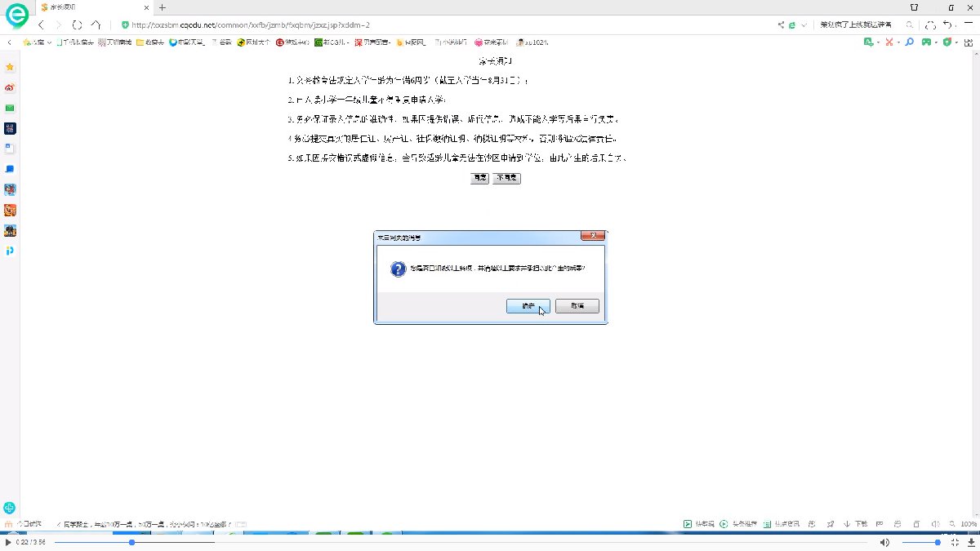
Task: Click the 取消 button in the dialog
Action: [577, 306]
